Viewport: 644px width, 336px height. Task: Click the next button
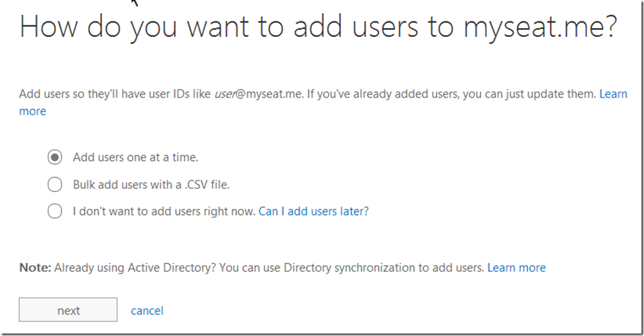click(68, 310)
